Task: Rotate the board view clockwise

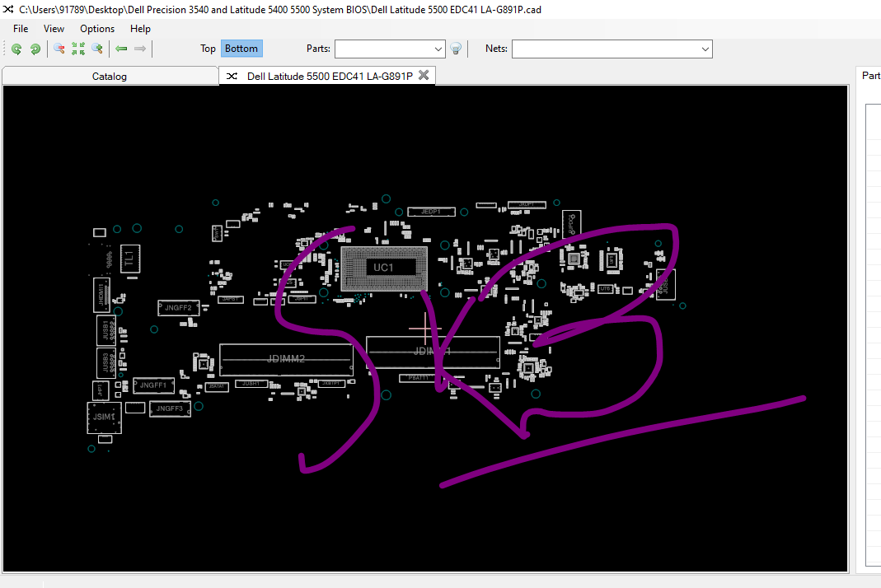Action: 35,49
